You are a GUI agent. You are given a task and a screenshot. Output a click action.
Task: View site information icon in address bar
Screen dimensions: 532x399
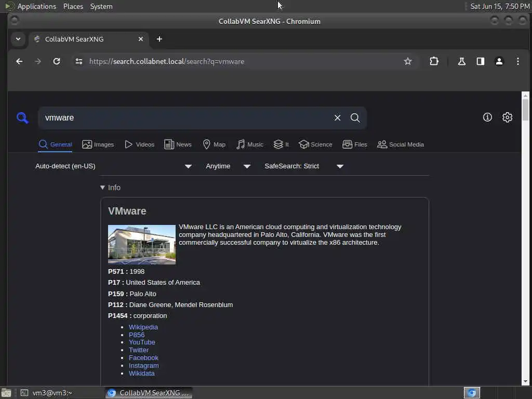[79, 61]
